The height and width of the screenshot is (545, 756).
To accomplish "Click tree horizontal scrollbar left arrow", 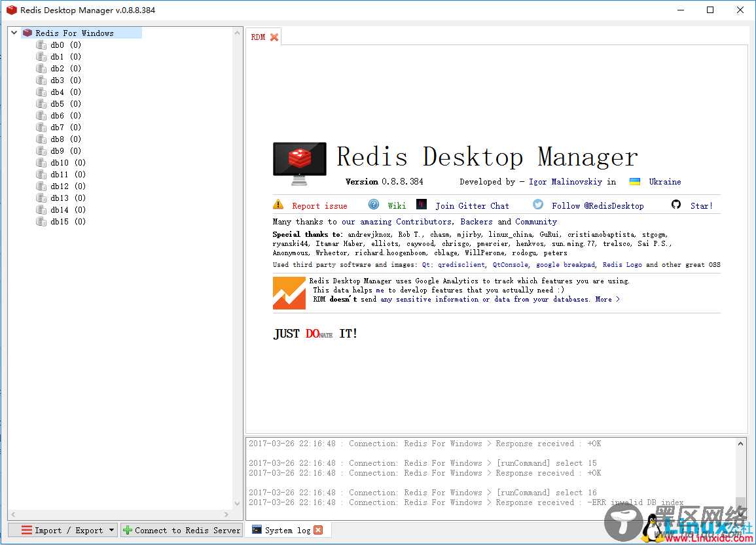I will point(13,515).
